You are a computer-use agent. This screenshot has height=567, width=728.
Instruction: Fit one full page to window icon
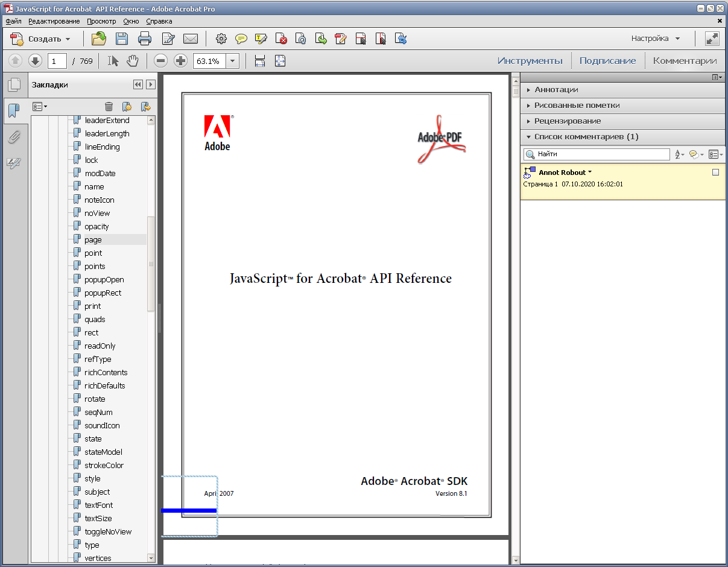(280, 61)
